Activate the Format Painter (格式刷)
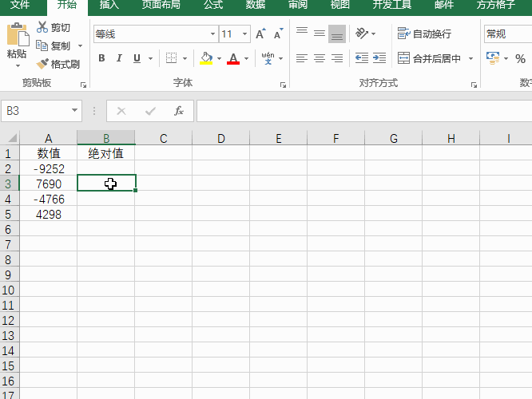The width and height of the screenshot is (532, 399). pyautogui.click(x=58, y=64)
